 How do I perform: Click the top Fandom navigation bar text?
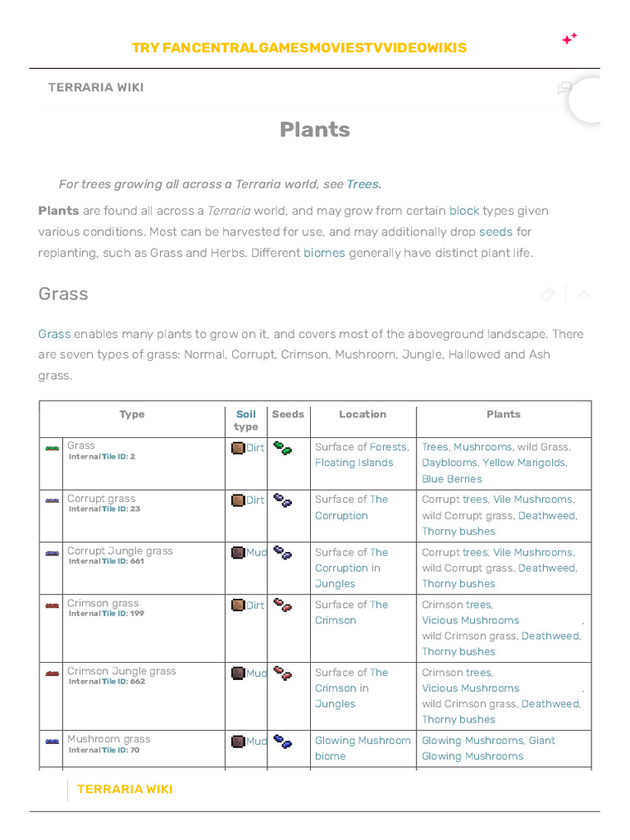click(x=299, y=48)
